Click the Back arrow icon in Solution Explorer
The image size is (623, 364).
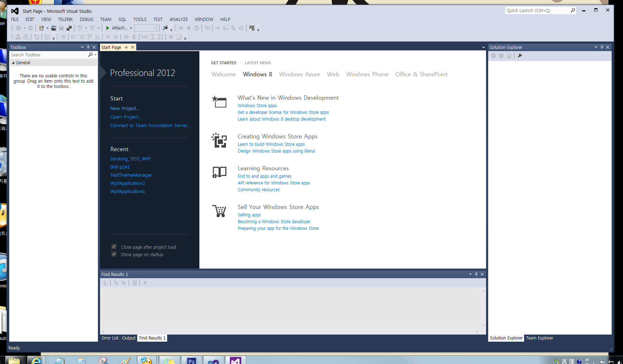[x=494, y=56]
